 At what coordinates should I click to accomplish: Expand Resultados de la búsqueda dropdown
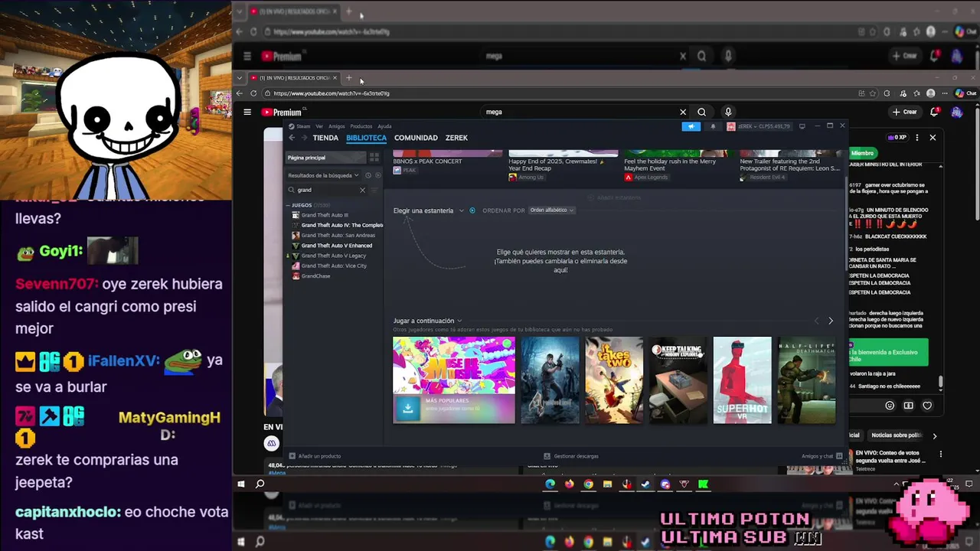pyautogui.click(x=323, y=175)
